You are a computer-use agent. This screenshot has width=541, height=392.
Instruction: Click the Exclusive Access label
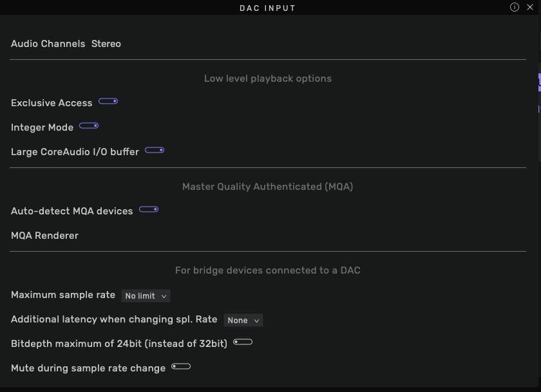click(52, 103)
